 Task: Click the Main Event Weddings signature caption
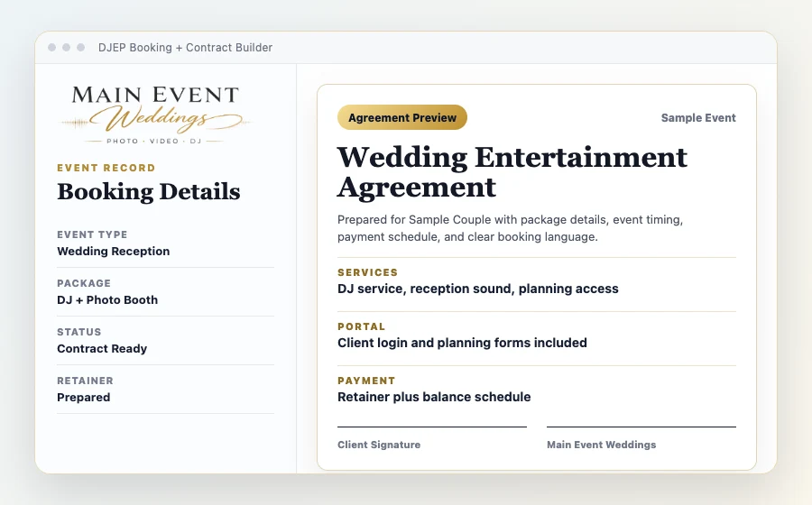[x=601, y=445]
